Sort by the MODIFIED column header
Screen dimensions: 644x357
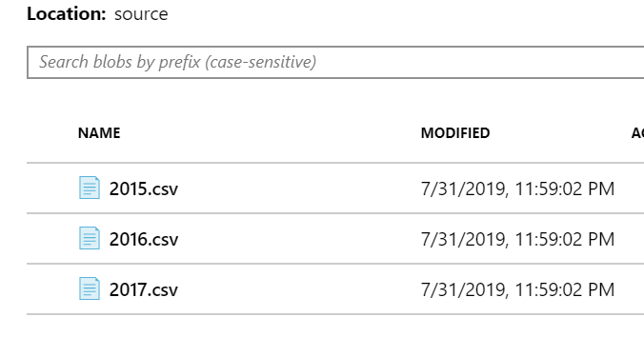pyautogui.click(x=455, y=133)
